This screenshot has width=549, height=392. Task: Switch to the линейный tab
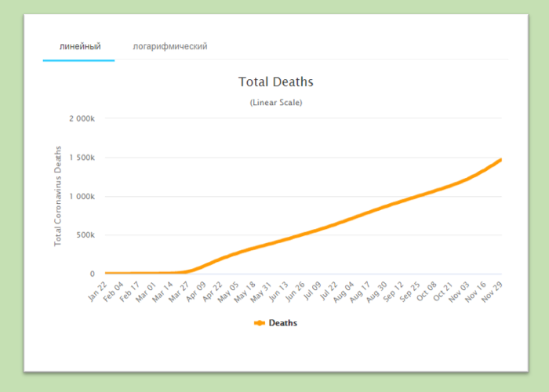tap(79, 47)
